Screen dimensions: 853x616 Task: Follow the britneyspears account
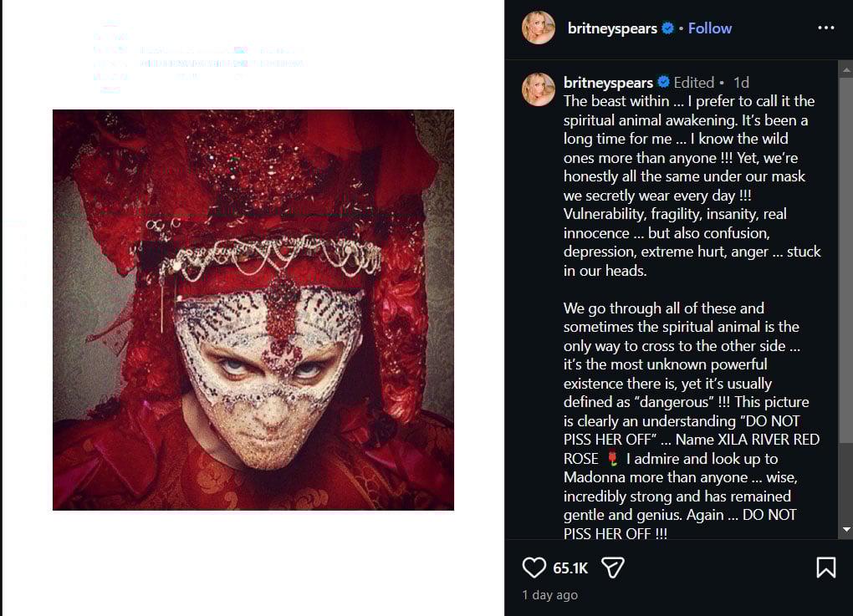pyautogui.click(x=709, y=28)
